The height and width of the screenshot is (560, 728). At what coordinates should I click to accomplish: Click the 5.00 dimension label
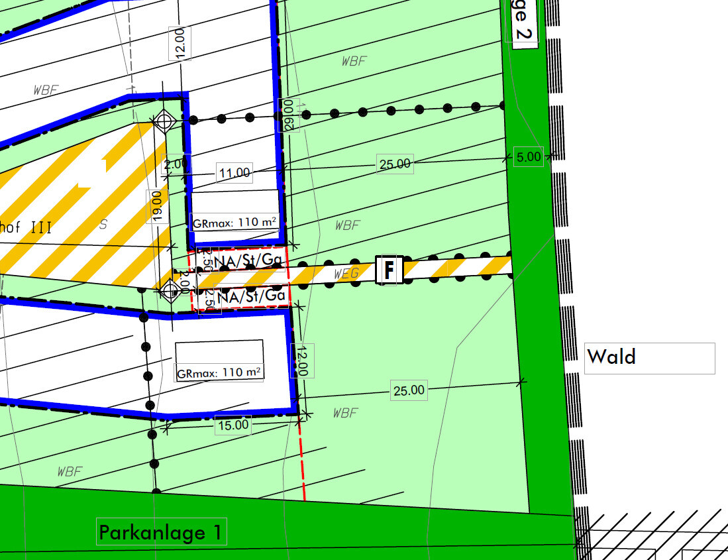(528, 156)
